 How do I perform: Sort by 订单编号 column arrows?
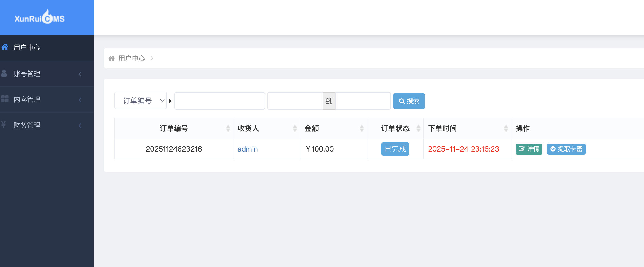click(228, 128)
